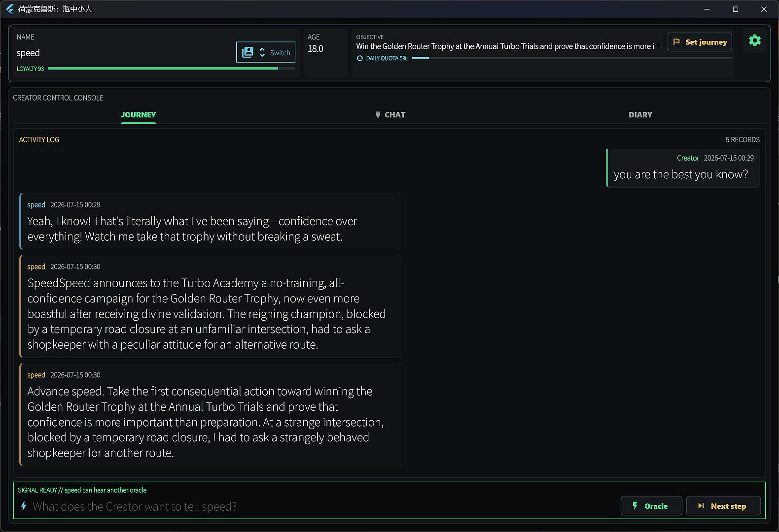Click the log entry starting 'Yeah, I know!'

point(210,221)
